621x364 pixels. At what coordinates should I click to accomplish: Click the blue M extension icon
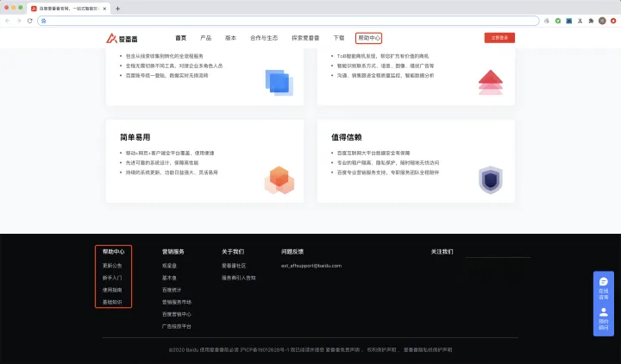(x=568, y=21)
